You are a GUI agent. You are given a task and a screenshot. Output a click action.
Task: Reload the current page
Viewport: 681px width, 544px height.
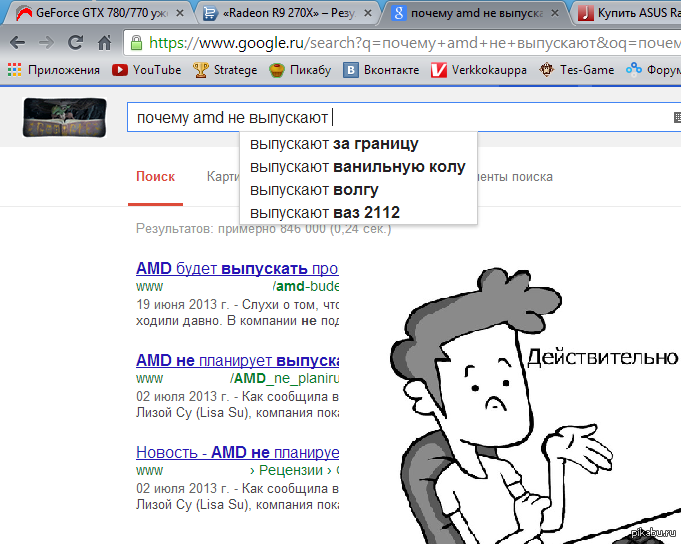pos(76,43)
